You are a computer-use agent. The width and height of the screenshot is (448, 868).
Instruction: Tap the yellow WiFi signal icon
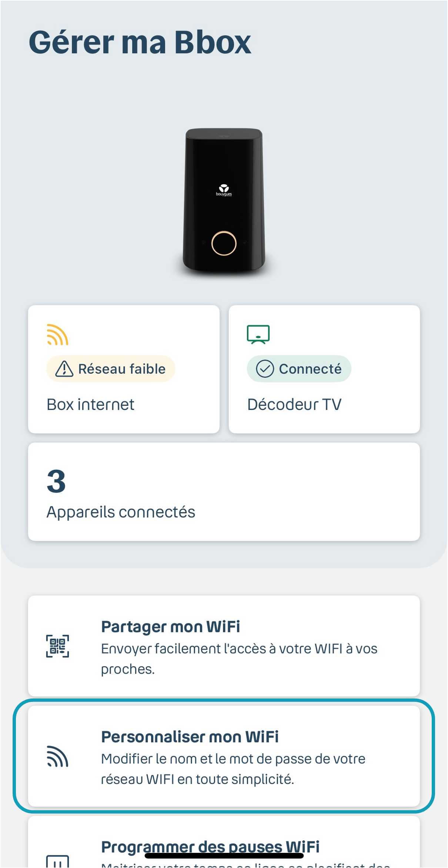pyautogui.click(x=57, y=334)
